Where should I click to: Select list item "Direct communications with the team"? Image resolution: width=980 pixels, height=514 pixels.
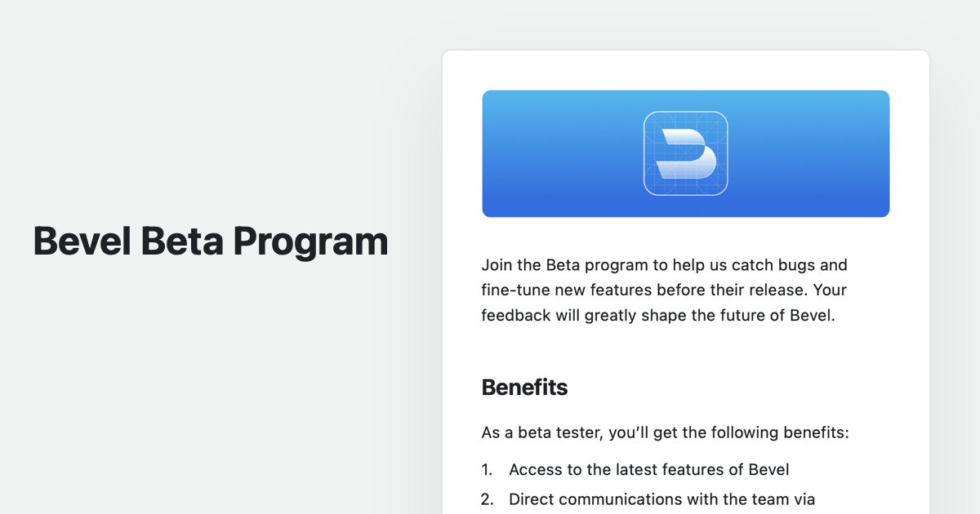tap(661, 499)
